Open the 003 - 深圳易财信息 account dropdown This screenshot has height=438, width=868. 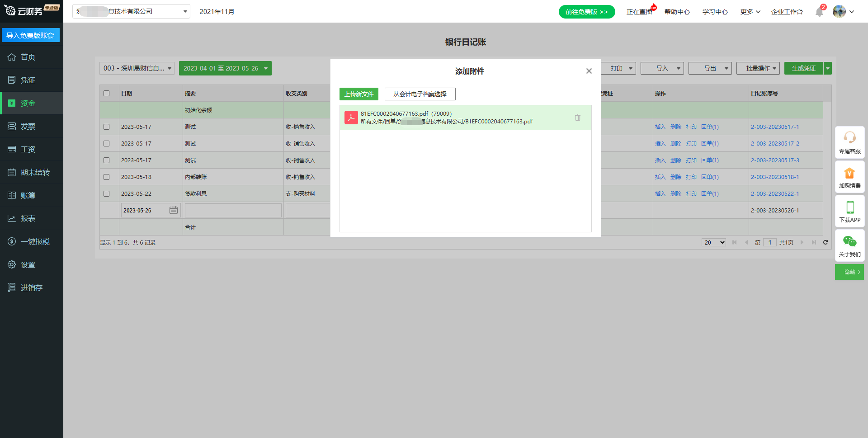137,68
